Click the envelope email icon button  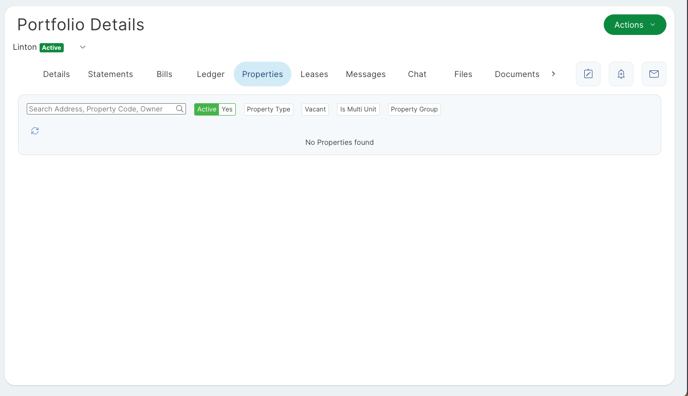[x=654, y=74]
